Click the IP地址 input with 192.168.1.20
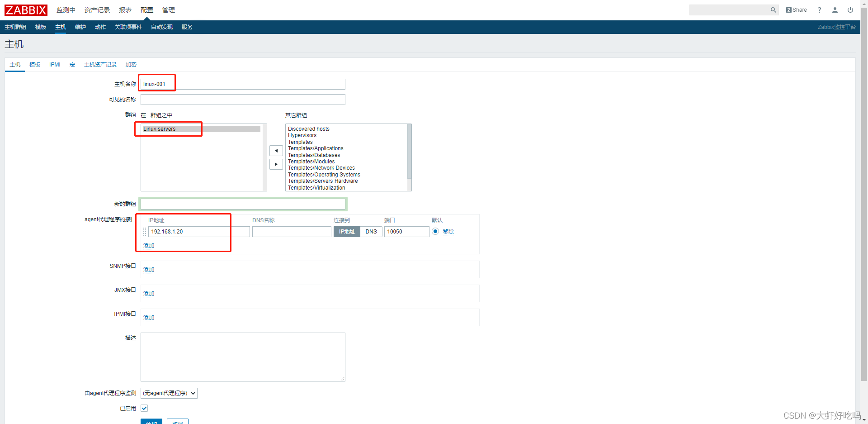 (199, 232)
